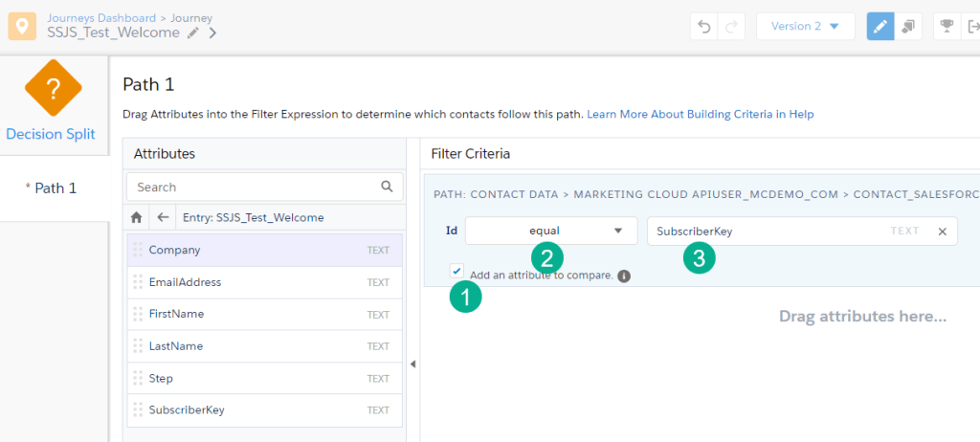Click the info icon beside compare option
Viewport: 980px width, 442px height.
(x=624, y=276)
